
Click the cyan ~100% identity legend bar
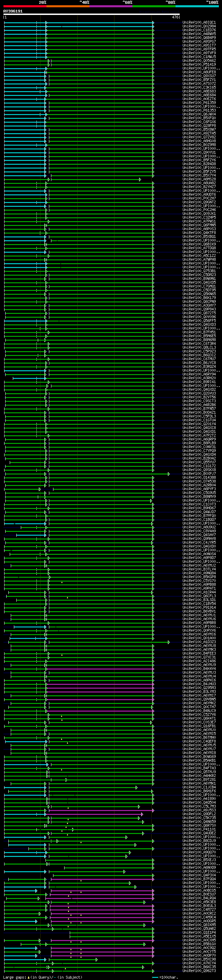[197, 6]
